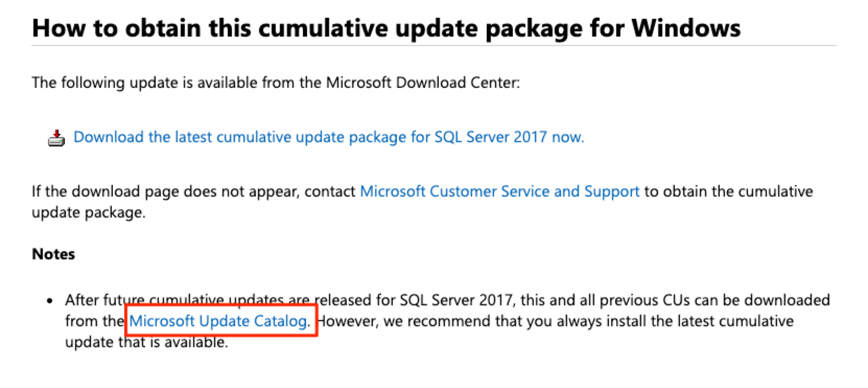Open the latest cumulative update package download link
This screenshot has height=388, width=868.
[329, 137]
